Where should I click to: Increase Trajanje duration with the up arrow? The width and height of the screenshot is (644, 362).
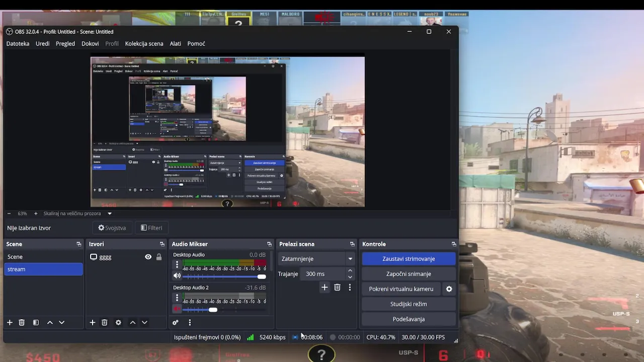[x=350, y=271]
